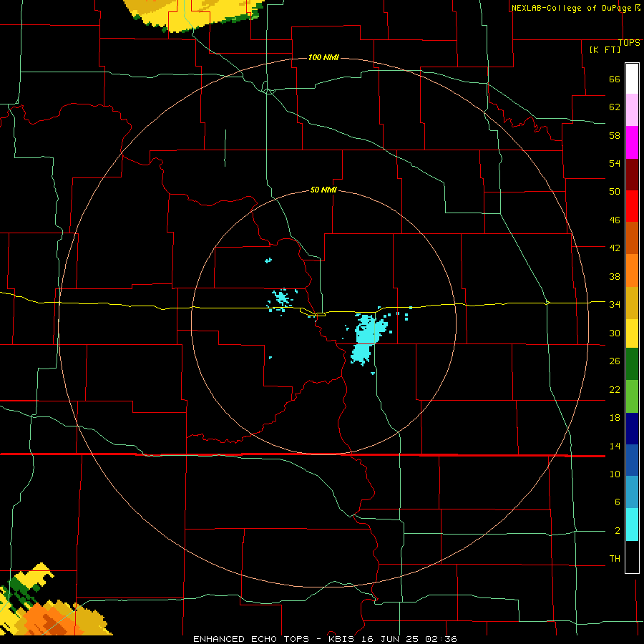Click the '02:36' timestamp text
The width and height of the screenshot is (644, 644).
pyautogui.click(x=441, y=639)
